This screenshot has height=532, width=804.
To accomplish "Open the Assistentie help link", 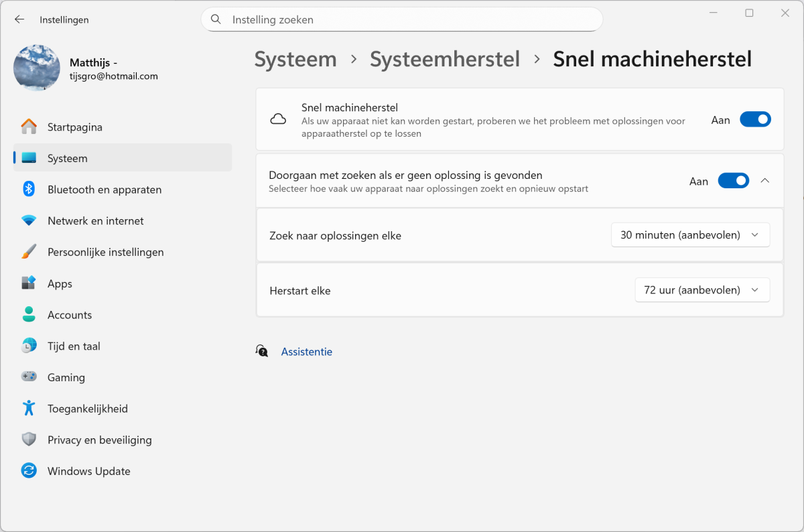I will 306,352.
